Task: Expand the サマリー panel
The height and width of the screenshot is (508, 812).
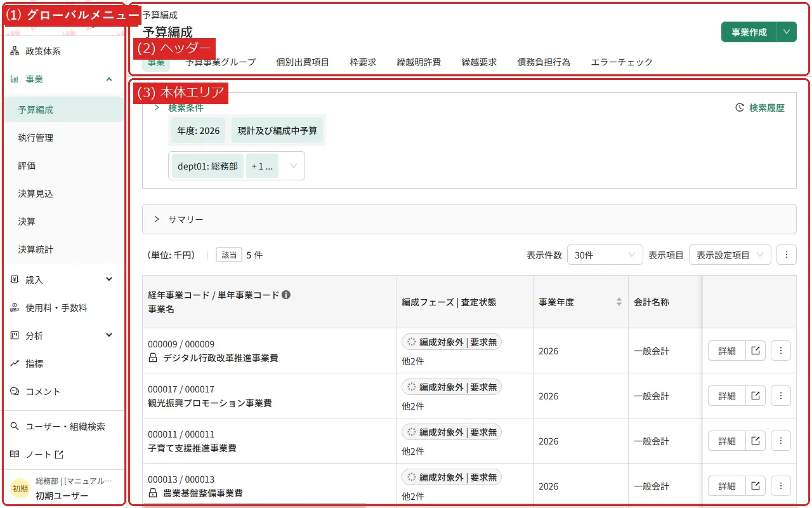Action: coord(469,219)
